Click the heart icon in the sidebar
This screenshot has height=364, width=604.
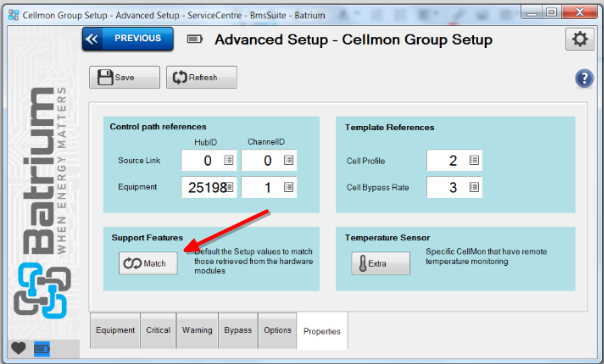pos(18,348)
